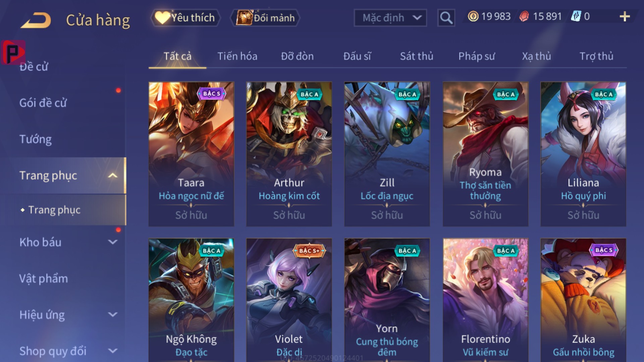Open the search magnifier icon
Screen dimensions: 644x362
pyautogui.click(x=446, y=17)
